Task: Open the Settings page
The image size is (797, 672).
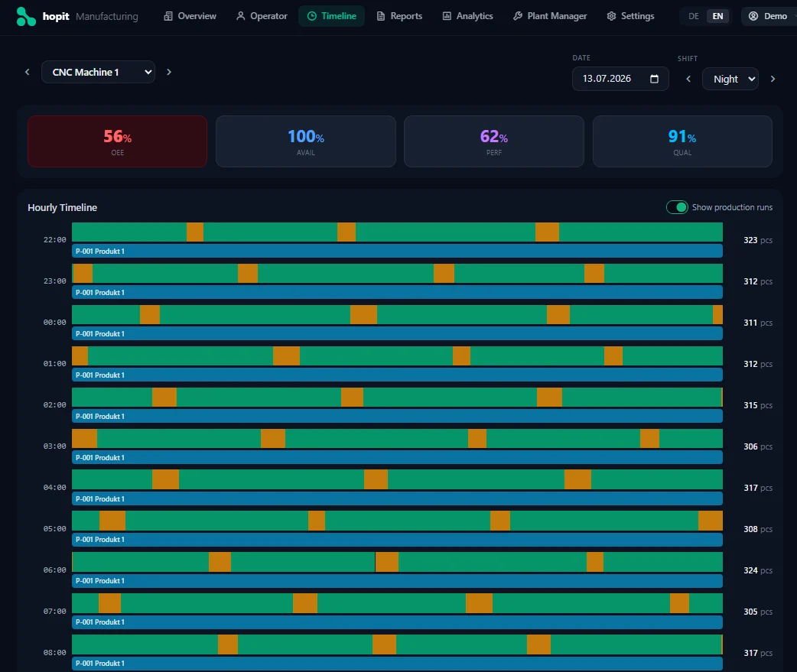Action: point(630,16)
